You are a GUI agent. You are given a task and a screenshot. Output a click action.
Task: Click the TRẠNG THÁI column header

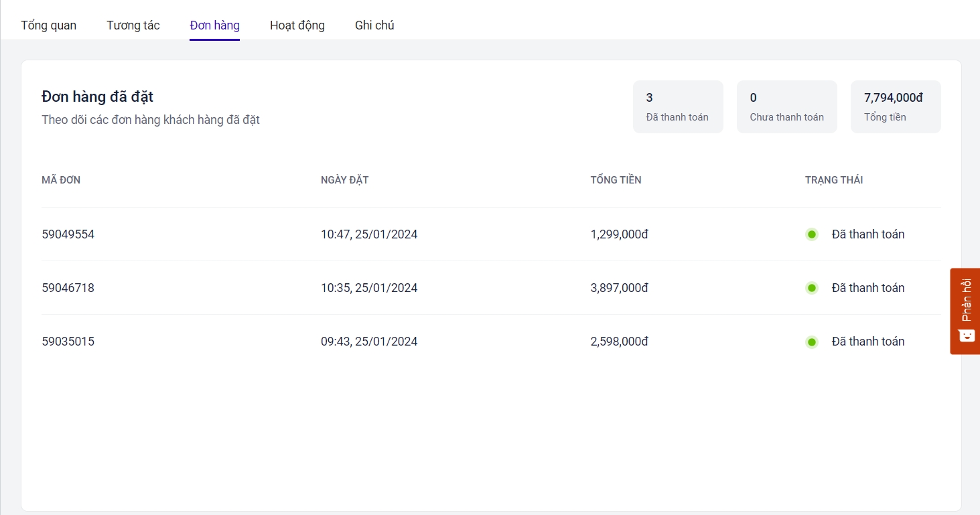(x=833, y=180)
